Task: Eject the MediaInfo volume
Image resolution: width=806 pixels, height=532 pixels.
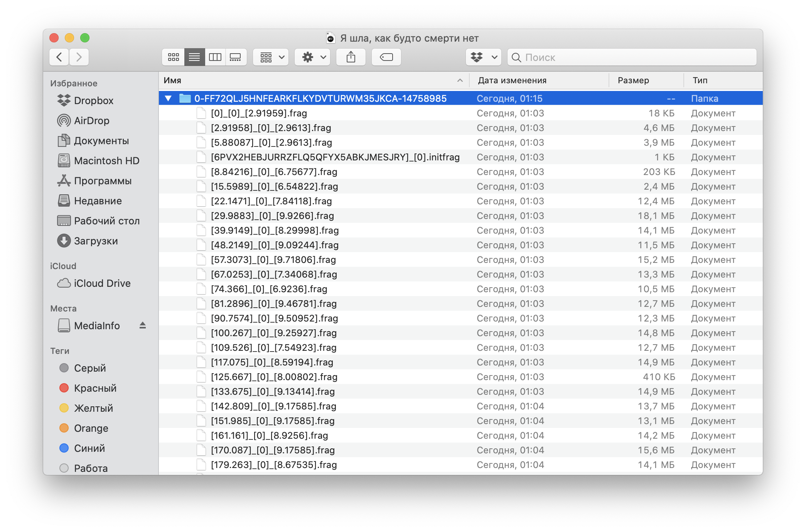Action: pos(143,325)
